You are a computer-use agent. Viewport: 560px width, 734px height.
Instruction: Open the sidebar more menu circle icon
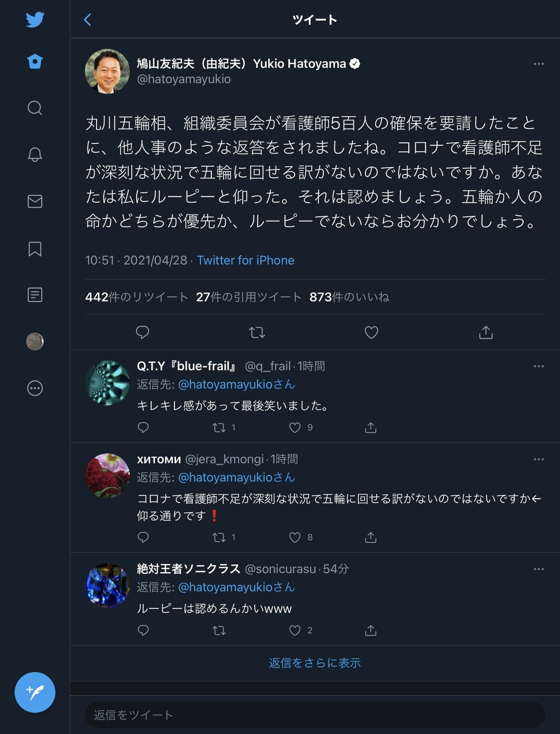tap(35, 388)
